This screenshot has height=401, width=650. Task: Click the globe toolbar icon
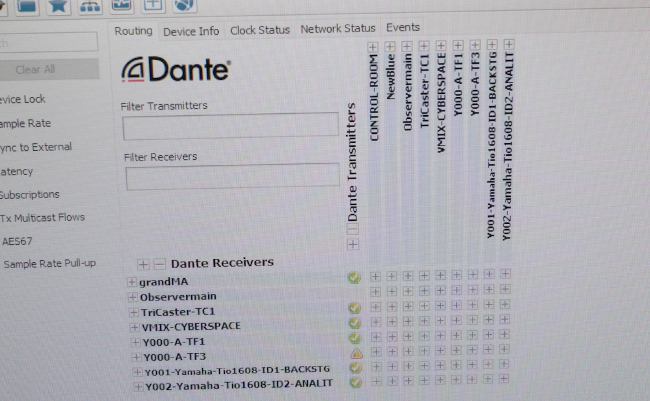click(184, 5)
